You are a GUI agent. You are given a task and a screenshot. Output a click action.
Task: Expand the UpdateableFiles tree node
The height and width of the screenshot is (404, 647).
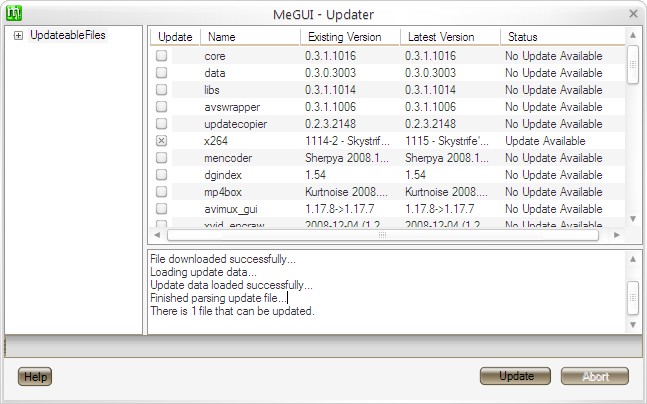(18, 35)
